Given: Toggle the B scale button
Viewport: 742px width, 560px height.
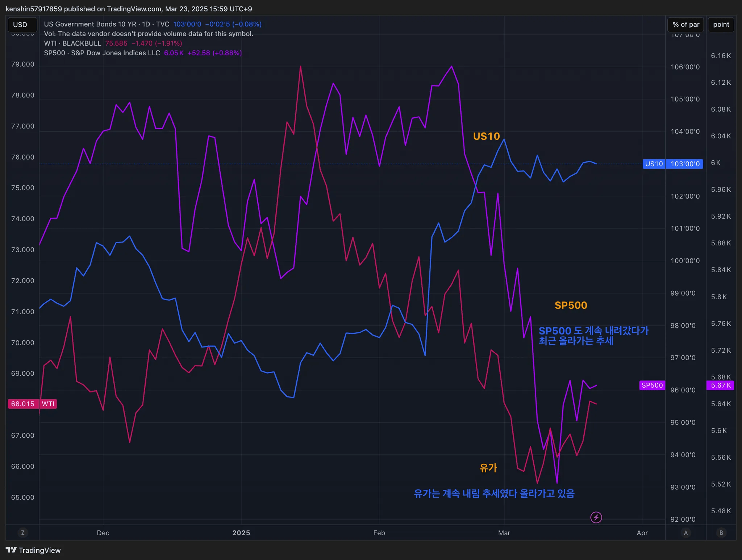Looking at the screenshot, I should point(721,532).
